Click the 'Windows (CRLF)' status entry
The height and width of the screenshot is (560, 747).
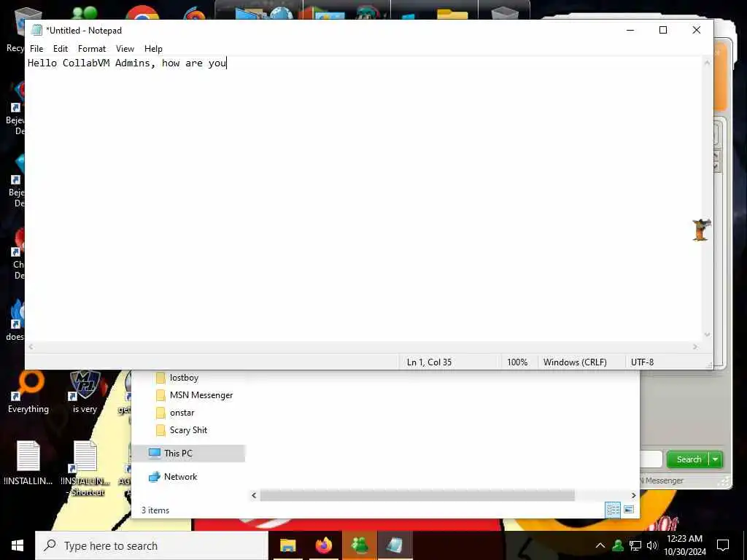[x=575, y=362]
